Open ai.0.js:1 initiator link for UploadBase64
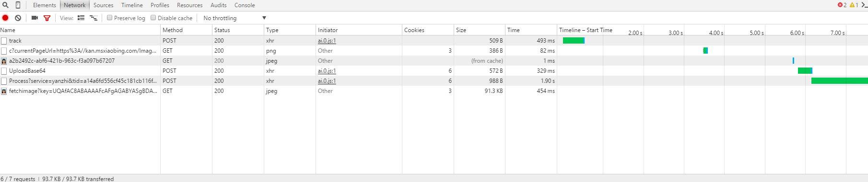868x182 pixels. point(327,71)
